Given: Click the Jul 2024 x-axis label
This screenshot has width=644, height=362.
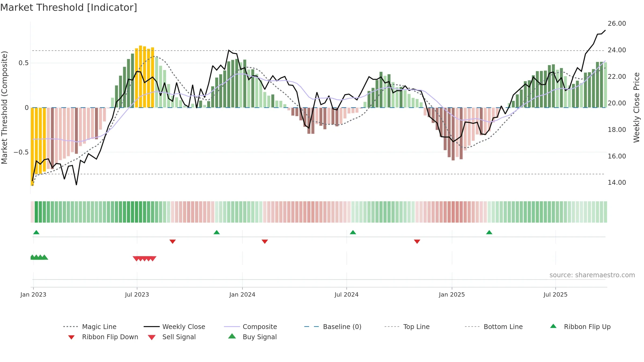Looking at the screenshot, I should (346, 295).
